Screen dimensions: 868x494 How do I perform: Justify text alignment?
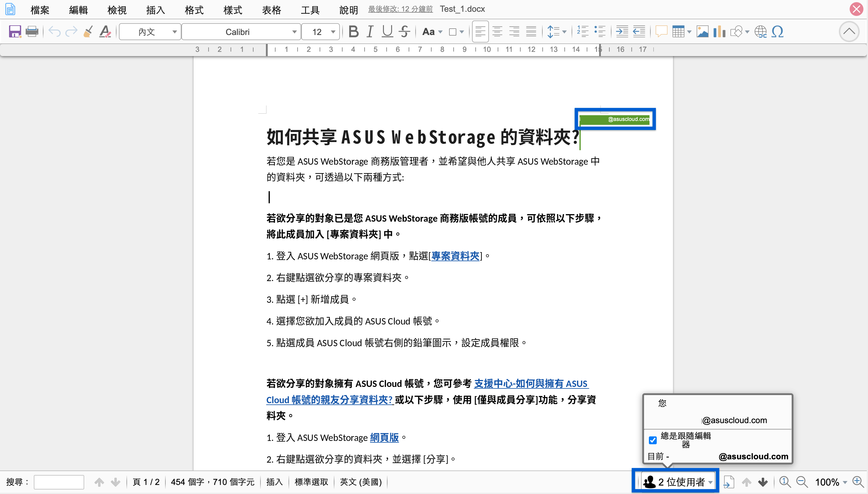point(531,32)
